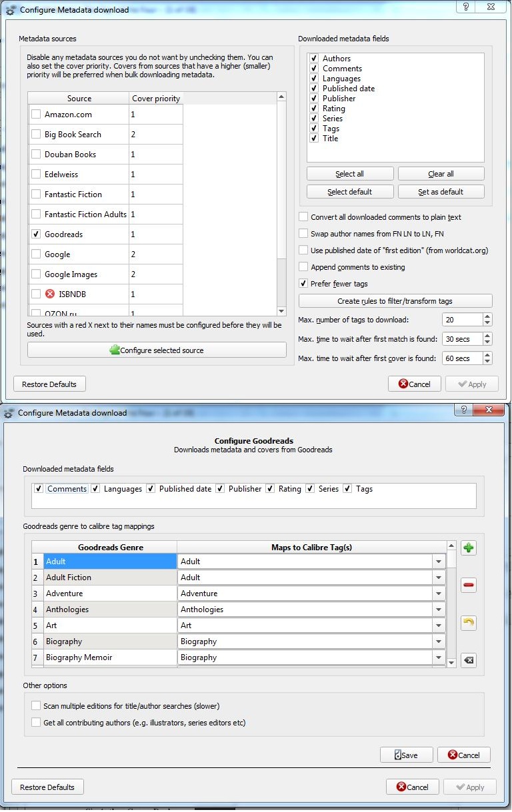This screenshot has height=812, width=512.
Task: Click the 60 secs cover wait field
Action: pyautogui.click(x=462, y=358)
